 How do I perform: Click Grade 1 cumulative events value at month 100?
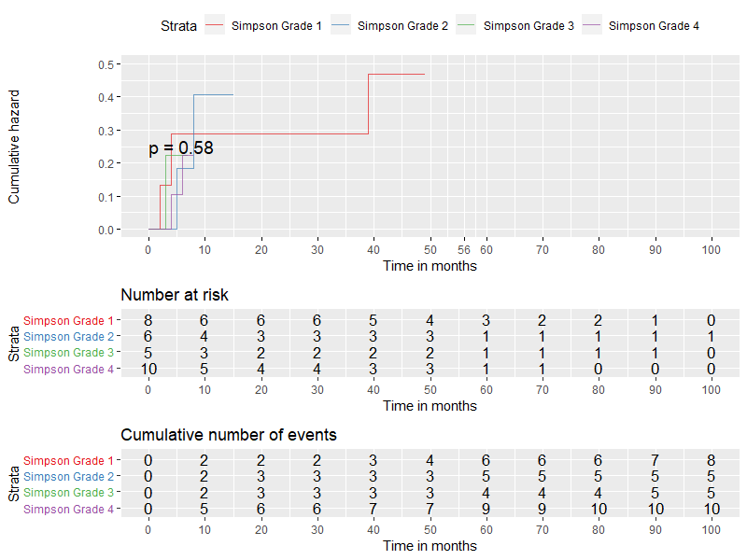712,460
